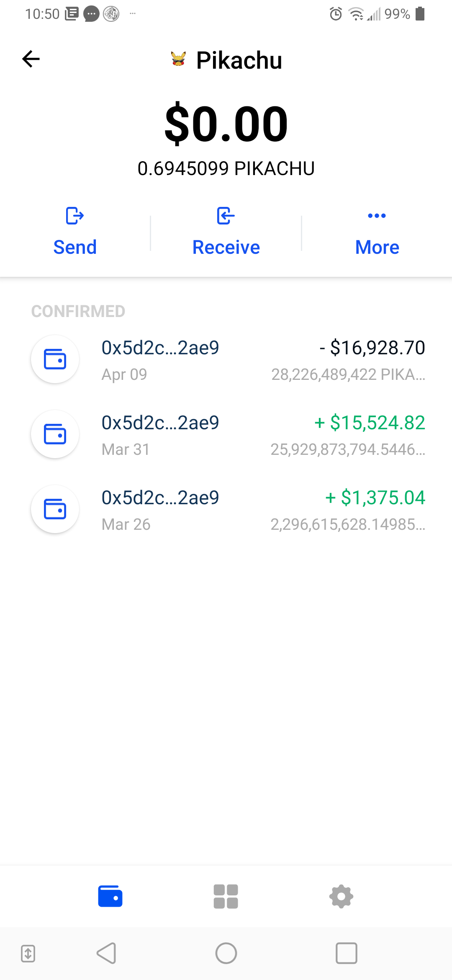Go back using the top-left arrow
The image size is (452, 980).
pyautogui.click(x=31, y=59)
